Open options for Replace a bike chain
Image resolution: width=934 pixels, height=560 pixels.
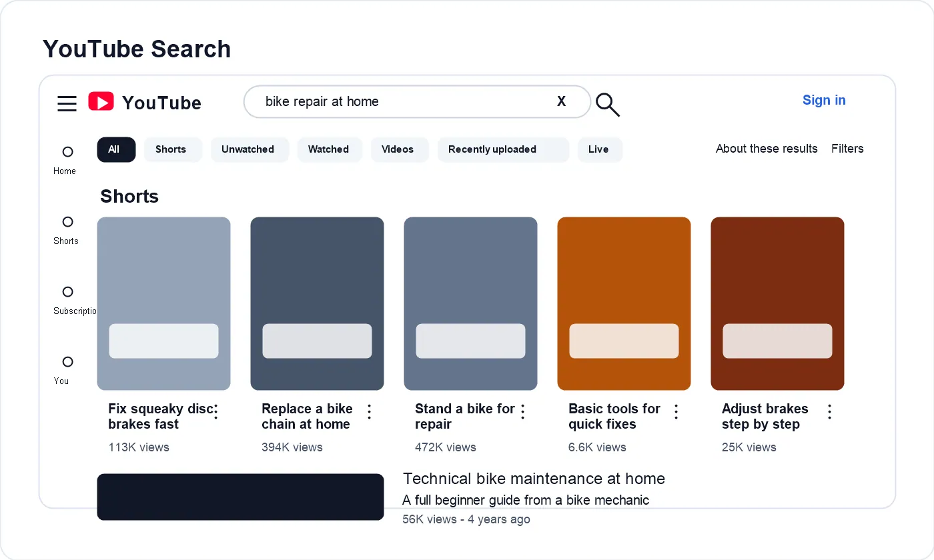(369, 412)
